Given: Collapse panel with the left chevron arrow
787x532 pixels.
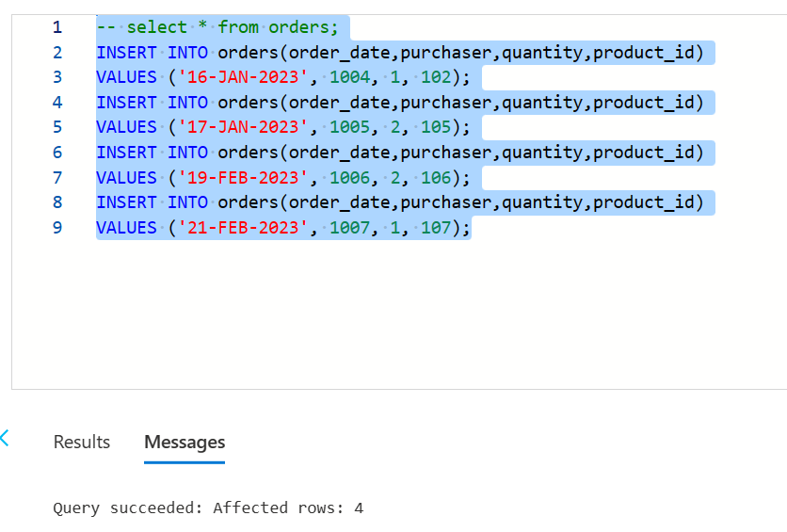Looking at the screenshot, I should [5, 438].
